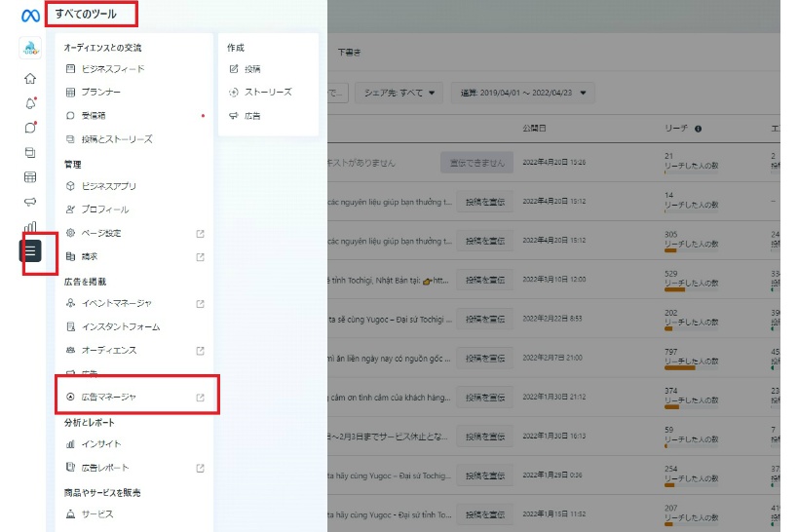Open posts icon in left sidebar

coord(30,152)
